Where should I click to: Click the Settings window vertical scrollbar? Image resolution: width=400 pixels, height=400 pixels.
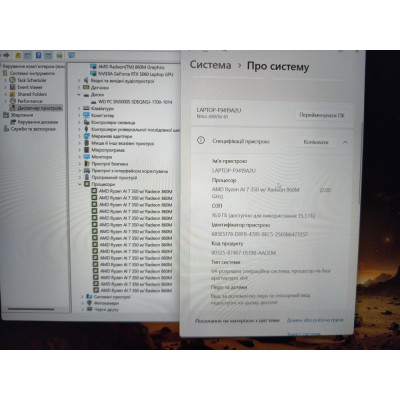[x=362, y=163]
